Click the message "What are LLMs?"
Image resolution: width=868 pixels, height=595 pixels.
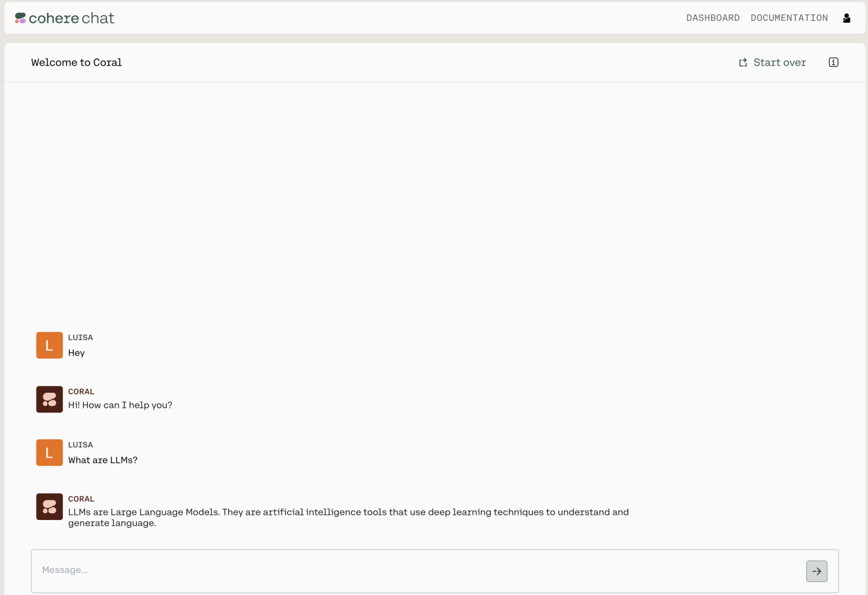(x=103, y=460)
